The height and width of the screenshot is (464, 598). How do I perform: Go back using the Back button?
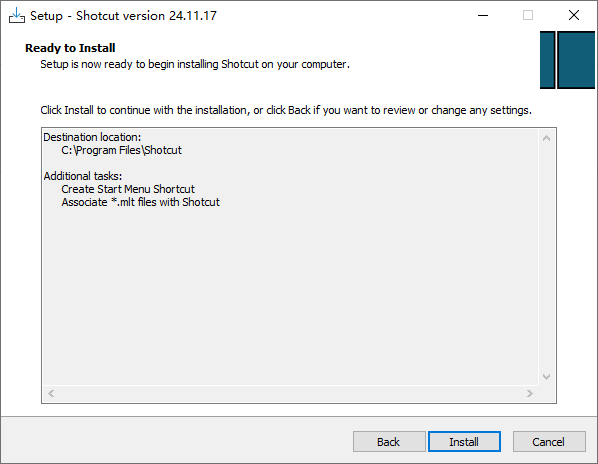tap(389, 442)
